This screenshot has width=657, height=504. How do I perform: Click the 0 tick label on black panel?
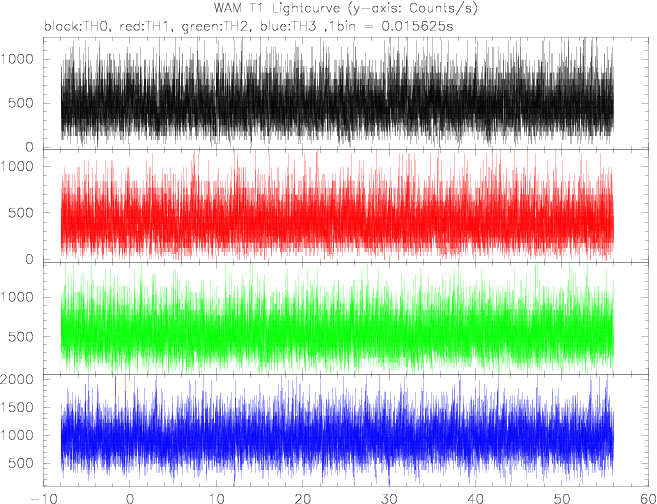29,147
